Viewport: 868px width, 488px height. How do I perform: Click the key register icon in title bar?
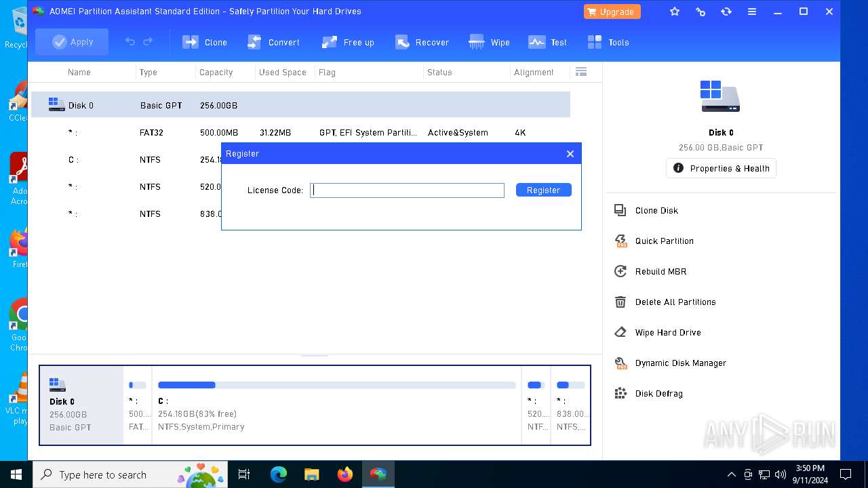point(701,12)
